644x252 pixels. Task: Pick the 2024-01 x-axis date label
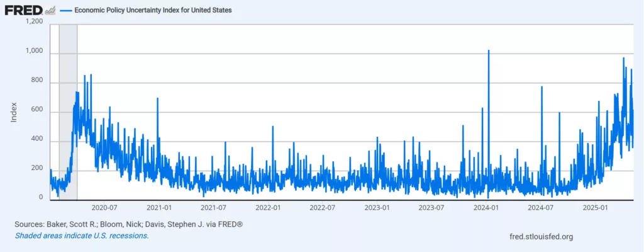pyautogui.click(x=486, y=207)
